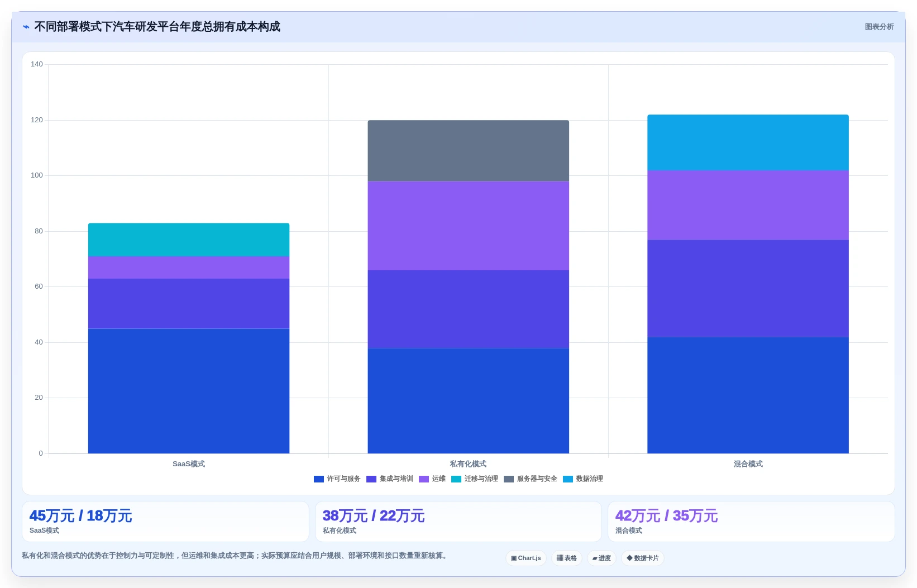917x588 pixels.
Task: Click the blue title icon beside the heading
Action: pos(26,27)
